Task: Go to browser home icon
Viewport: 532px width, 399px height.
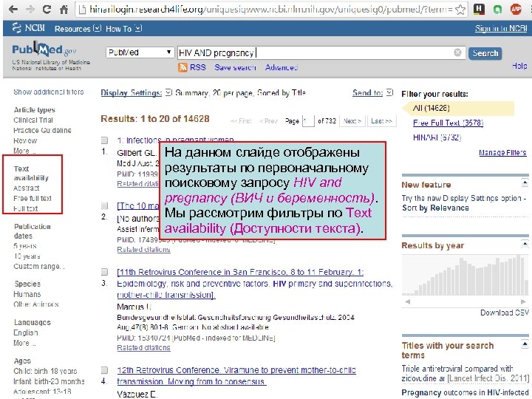Action: click(64, 10)
